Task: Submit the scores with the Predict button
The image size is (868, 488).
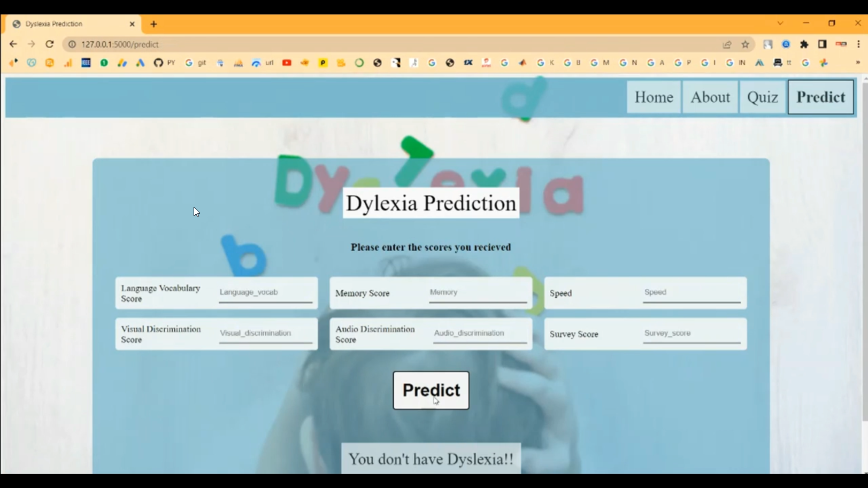Action: (431, 390)
